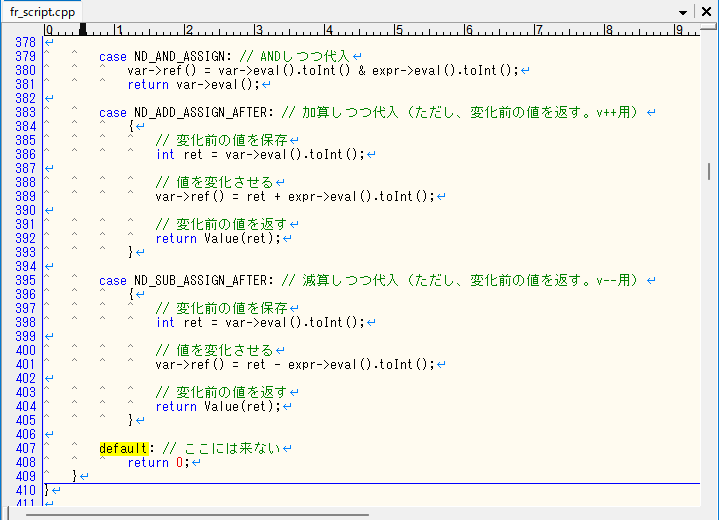Click the ruler at column mark 5
Screen dimensions: 719x520
pyautogui.click(x=397, y=29)
